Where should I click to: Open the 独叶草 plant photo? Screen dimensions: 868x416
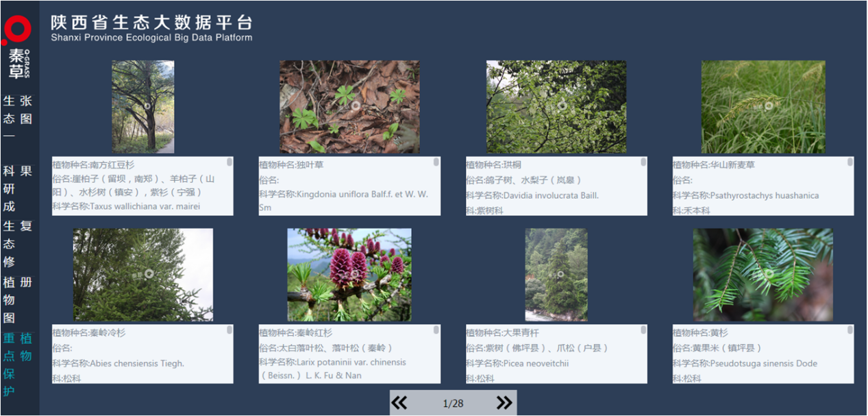click(x=349, y=107)
